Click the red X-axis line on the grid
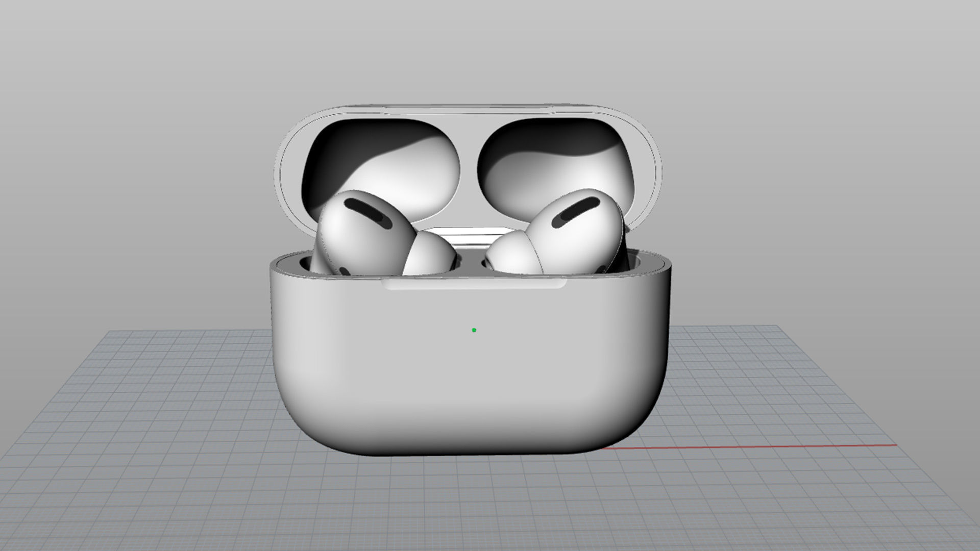This screenshot has height=551, width=980. [766, 446]
